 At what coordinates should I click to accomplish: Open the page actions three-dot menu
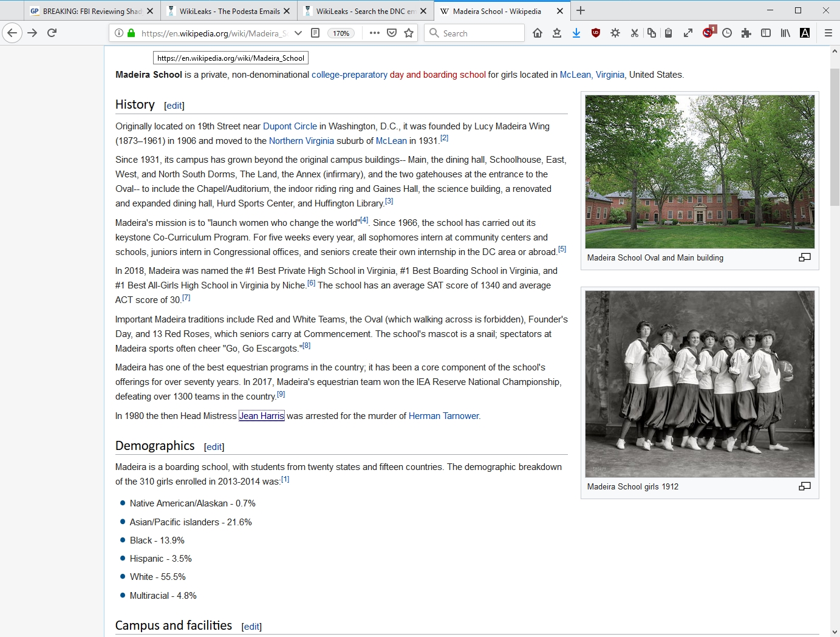(x=375, y=33)
